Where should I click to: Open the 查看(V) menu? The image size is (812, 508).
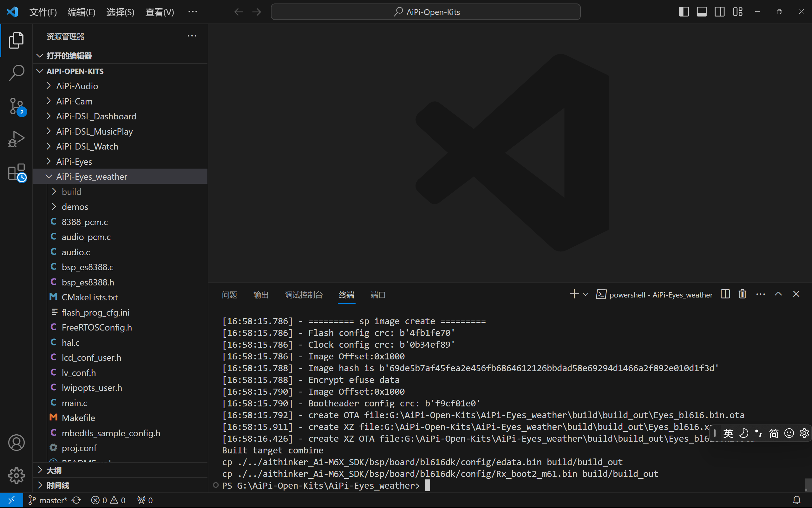pyautogui.click(x=160, y=12)
